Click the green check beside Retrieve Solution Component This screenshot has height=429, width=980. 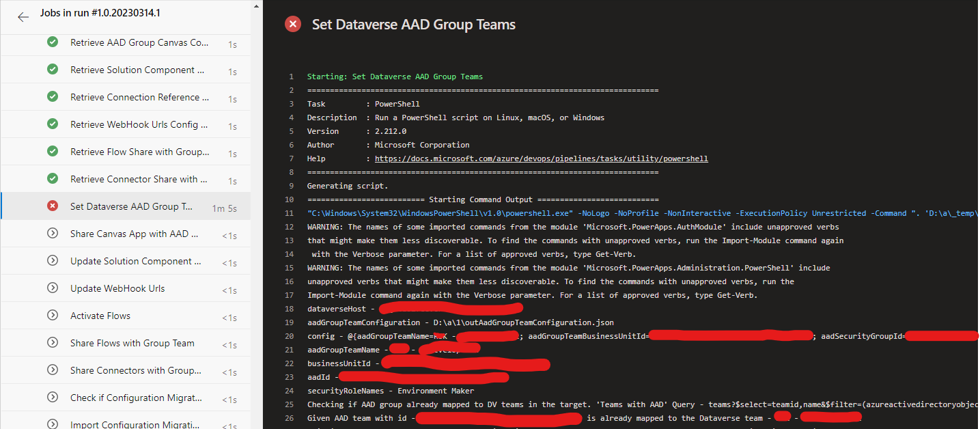tap(53, 69)
